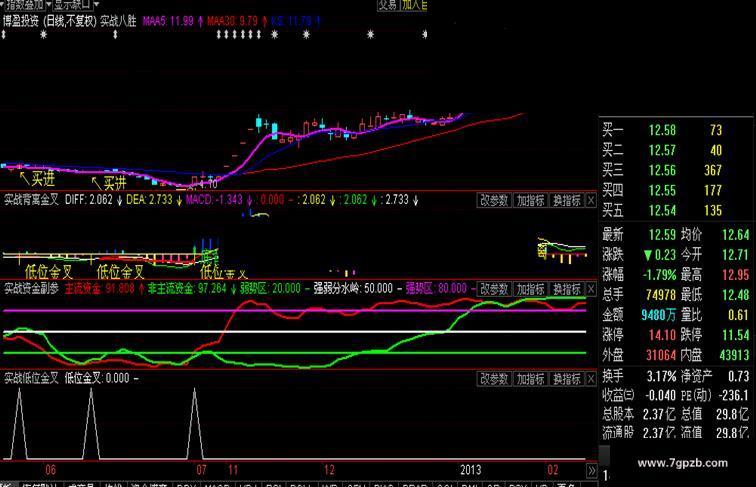The width and height of the screenshot is (756, 487).
Task: Click the 最新 value 12.59
Action: click(662, 235)
